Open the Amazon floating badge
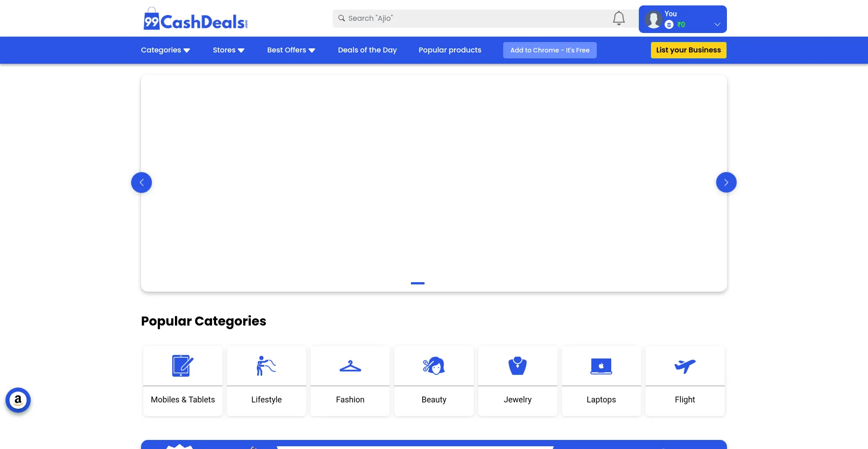The image size is (868, 449). 18,400
